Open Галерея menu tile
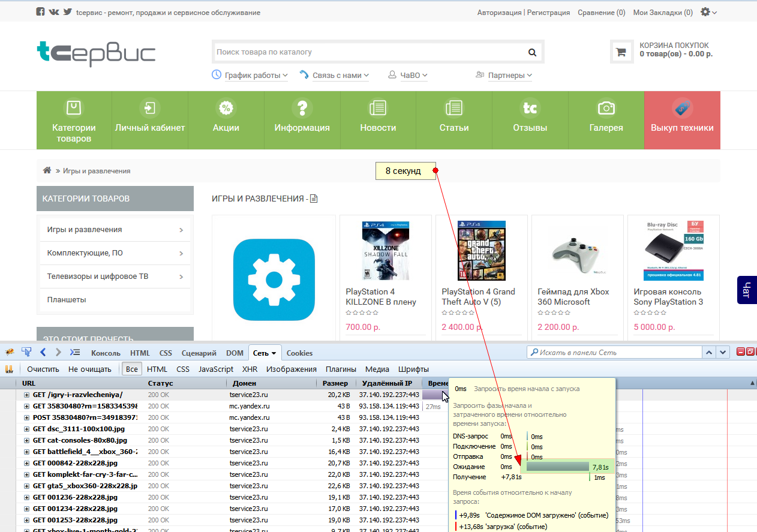The height and width of the screenshot is (532, 757). (x=606, y=121)
